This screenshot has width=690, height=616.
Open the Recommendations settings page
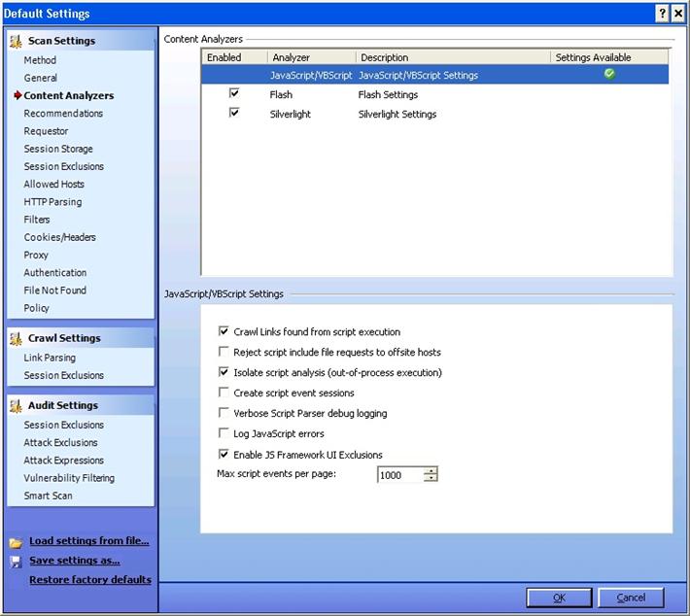pos(63,114)
